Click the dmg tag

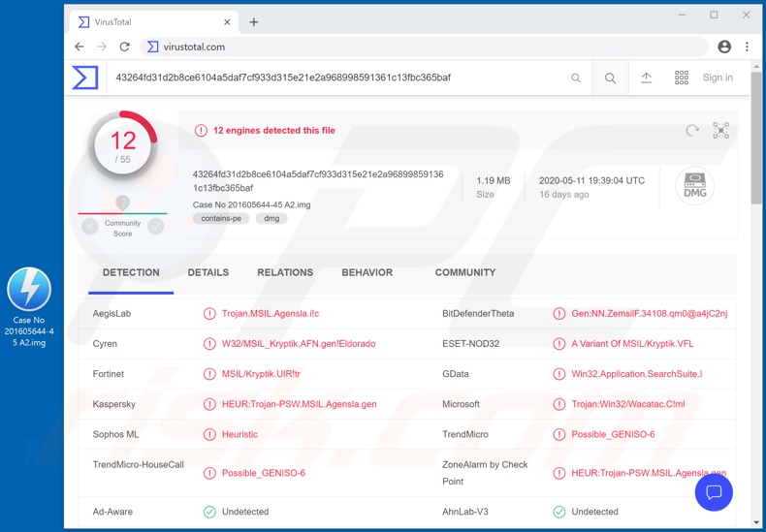point(271,219)
